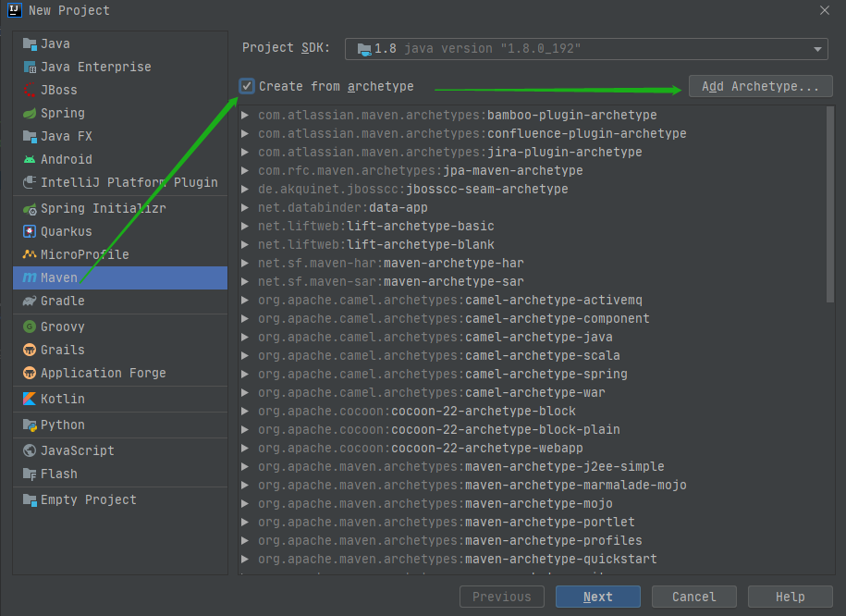The height and width of the screenshot is (616, 846).
Task: Choose Java Enterprise label
Action: tap(96, 67)
